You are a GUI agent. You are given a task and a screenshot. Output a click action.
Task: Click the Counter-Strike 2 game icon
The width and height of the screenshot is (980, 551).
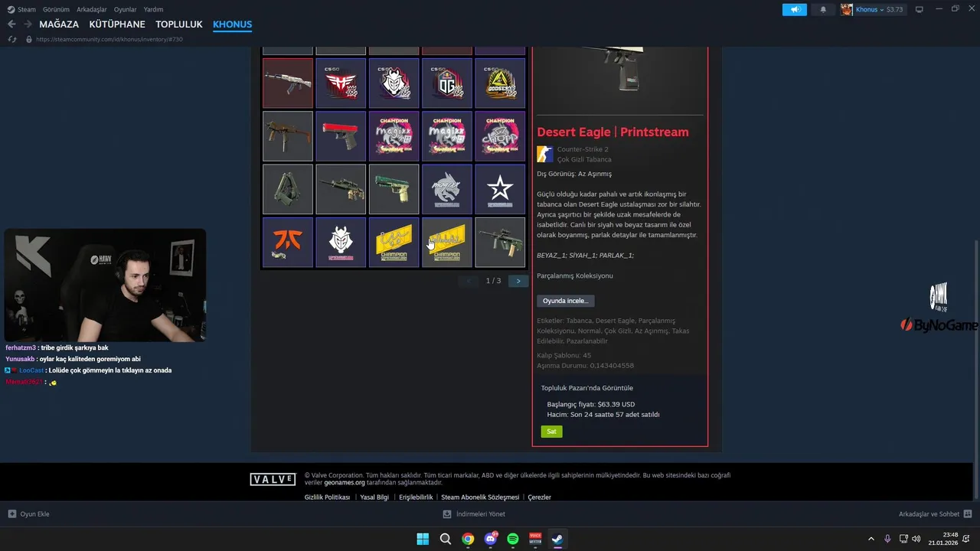(x=545, y=154)
